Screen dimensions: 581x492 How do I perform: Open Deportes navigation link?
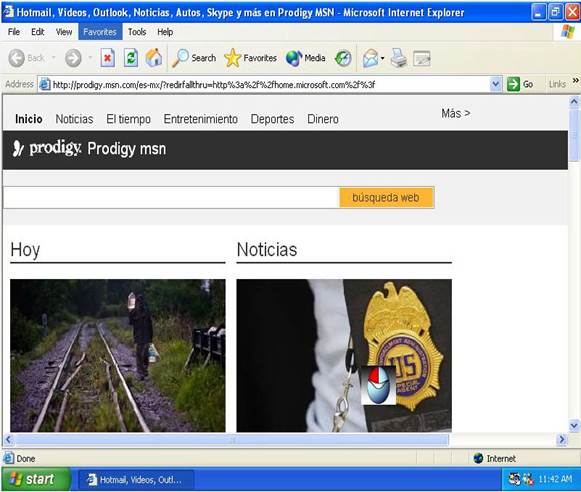tap(272, 119)
